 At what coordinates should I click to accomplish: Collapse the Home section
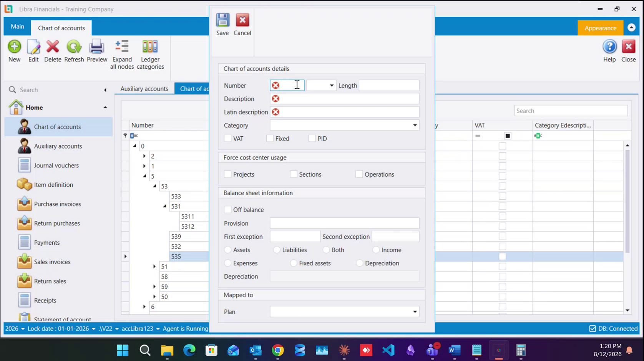(105, 108)
